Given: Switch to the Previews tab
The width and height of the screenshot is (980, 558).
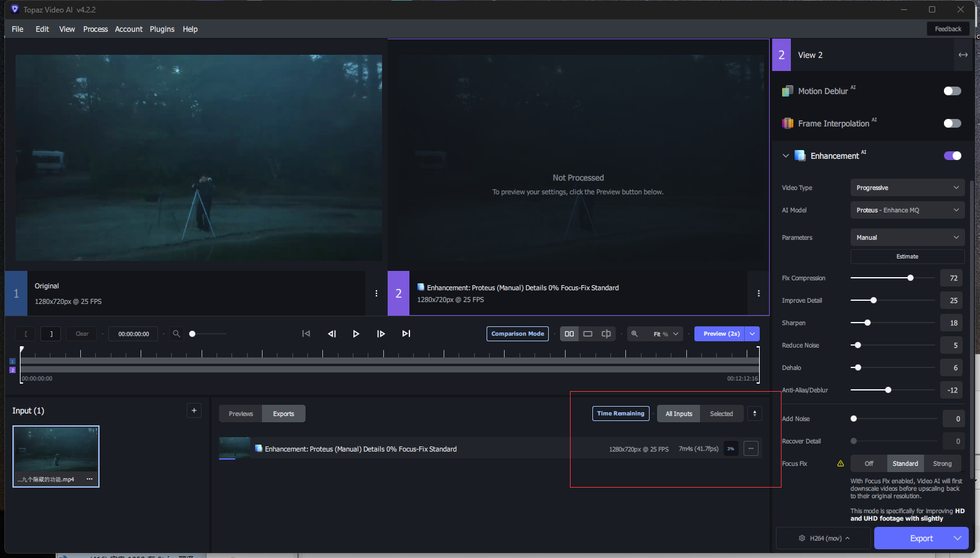Looking at the screenshot, I should click(x=241, y=414).
